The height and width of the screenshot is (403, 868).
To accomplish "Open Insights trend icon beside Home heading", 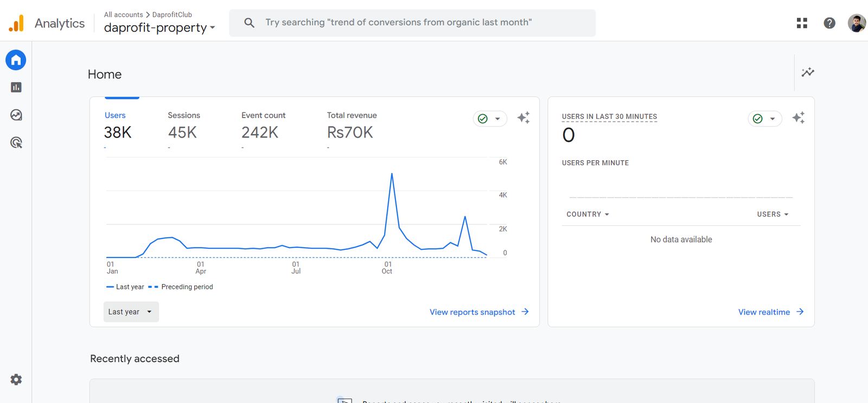I will point(808,72).
